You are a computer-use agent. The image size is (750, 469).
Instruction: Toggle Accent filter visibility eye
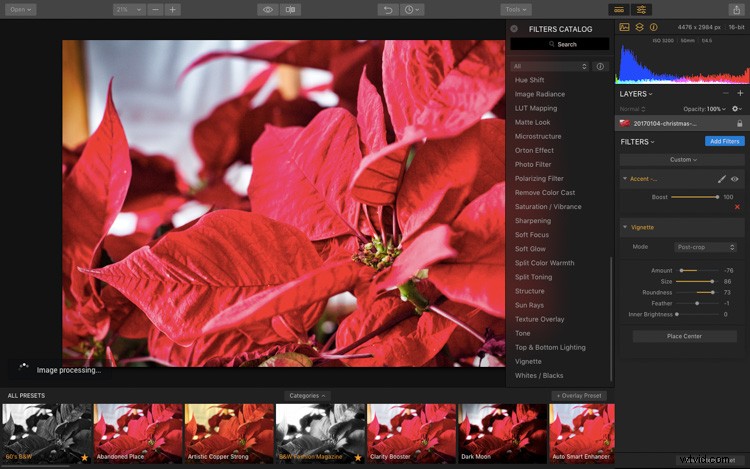[x=735, y=179]
